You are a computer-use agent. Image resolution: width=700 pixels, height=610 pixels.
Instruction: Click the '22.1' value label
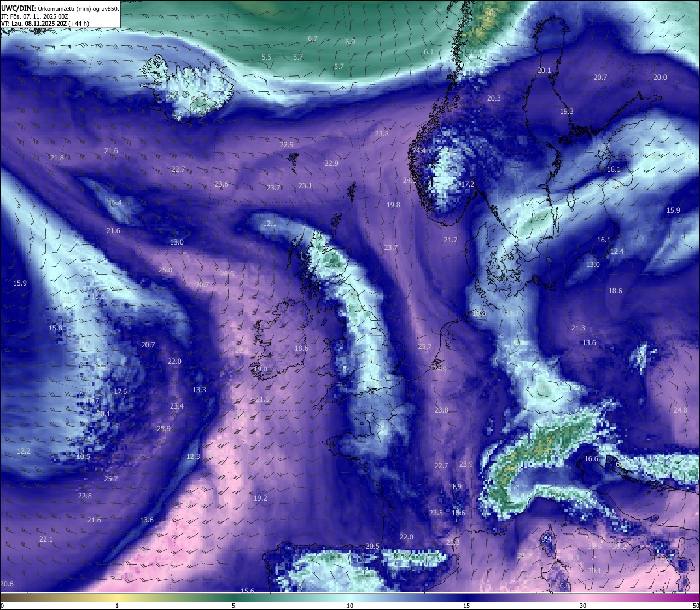46,539
